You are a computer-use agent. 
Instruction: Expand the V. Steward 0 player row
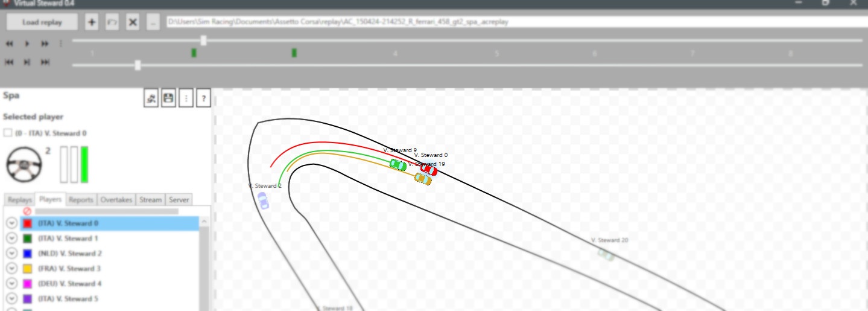click(11, 223)
